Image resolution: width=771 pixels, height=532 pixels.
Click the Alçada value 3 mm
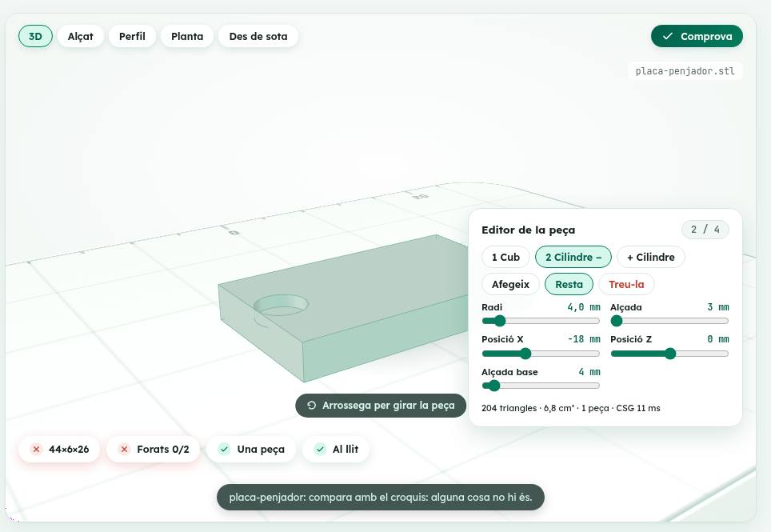[x=718, y=307]
